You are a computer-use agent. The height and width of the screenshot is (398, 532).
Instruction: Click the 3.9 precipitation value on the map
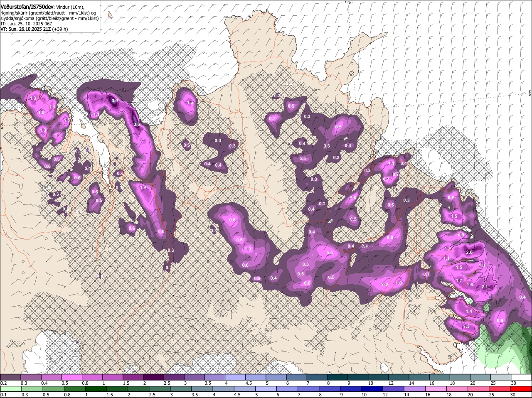[115, 101]
